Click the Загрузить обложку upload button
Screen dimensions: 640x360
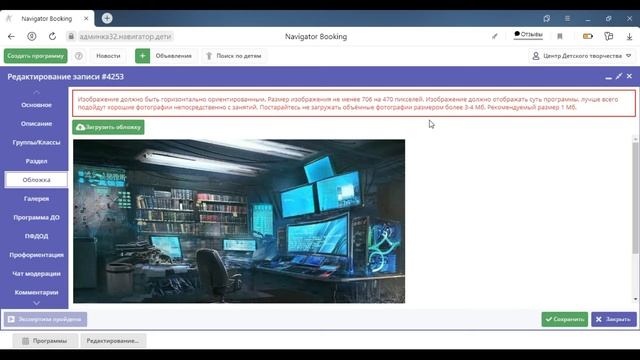click(x=108, y=127)
